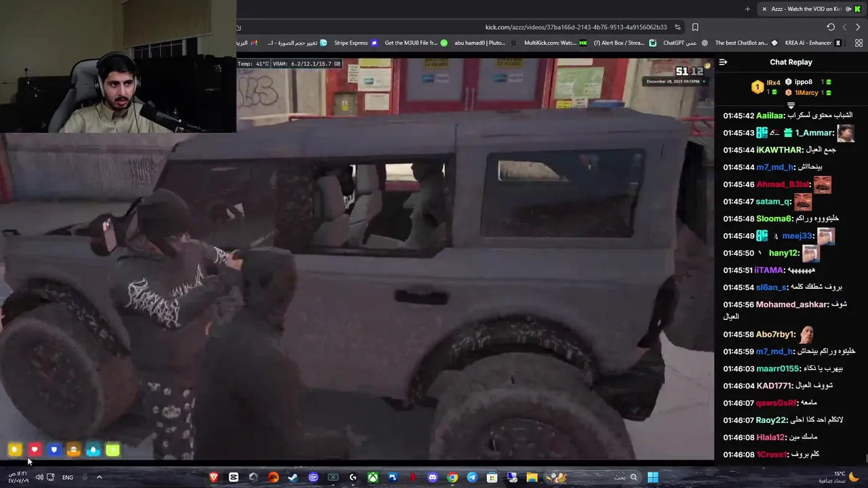Image resolution: width=868 pixels, height=488 pixels.
Task: Open Telegram from the taskbar
Action: coord(472,477)
